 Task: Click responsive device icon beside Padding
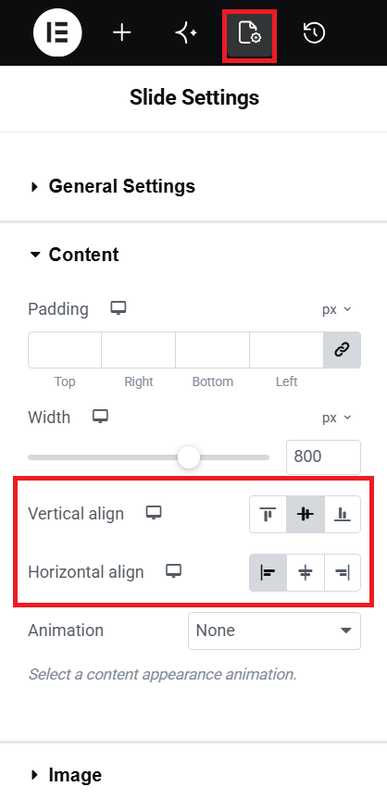pos(118,308)
